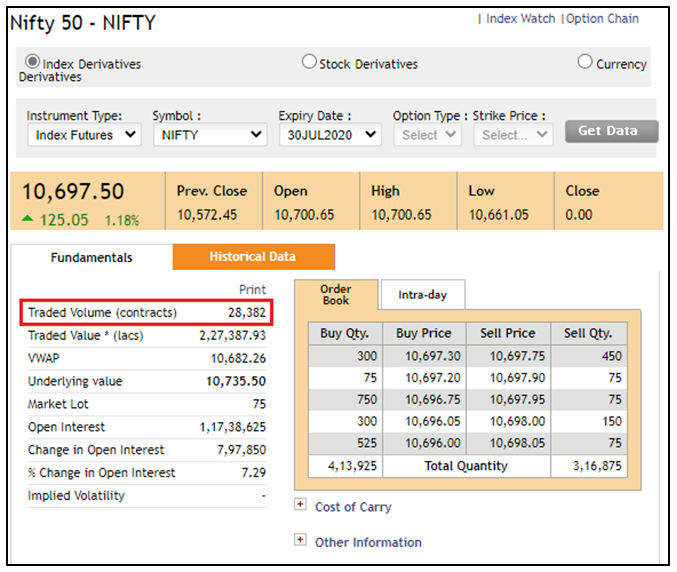Click the Other Information label
This screenshot has width=677, height=572.
click(x=368, y=542)
